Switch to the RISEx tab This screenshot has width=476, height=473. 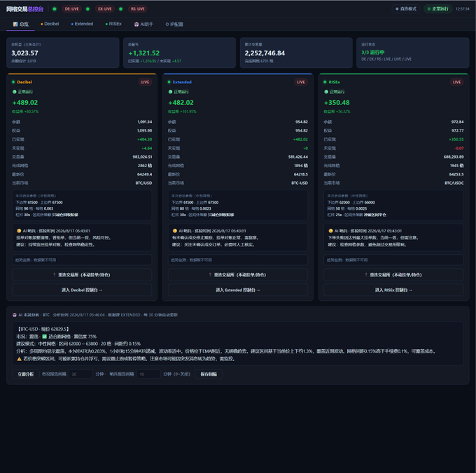tap(113, 24)
